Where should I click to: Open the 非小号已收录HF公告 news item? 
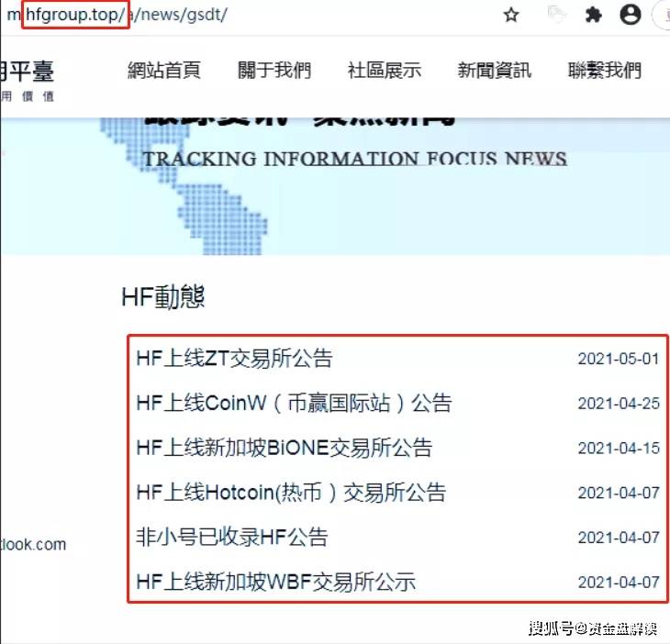(x=231, y=538)
